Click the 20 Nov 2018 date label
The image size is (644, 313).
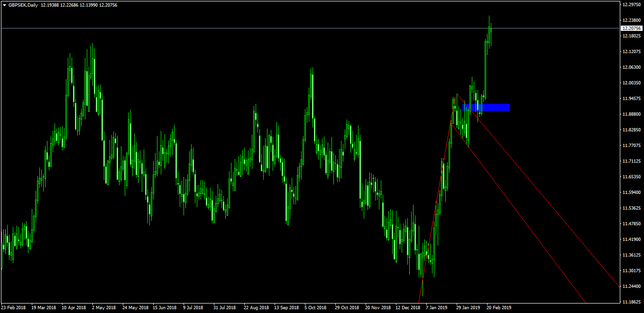tap(377, 307)
